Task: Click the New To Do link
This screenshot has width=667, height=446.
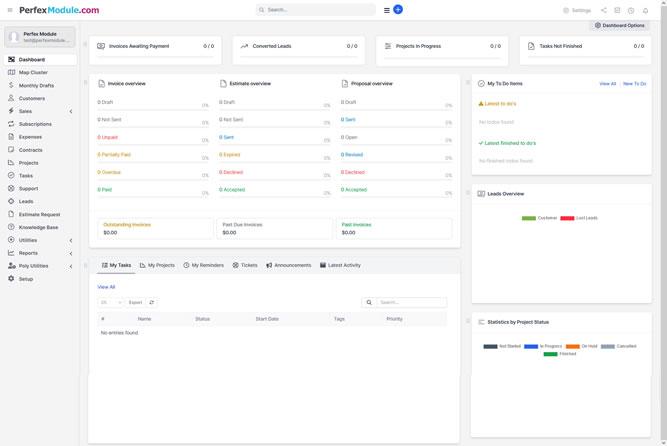Action: 634,84
